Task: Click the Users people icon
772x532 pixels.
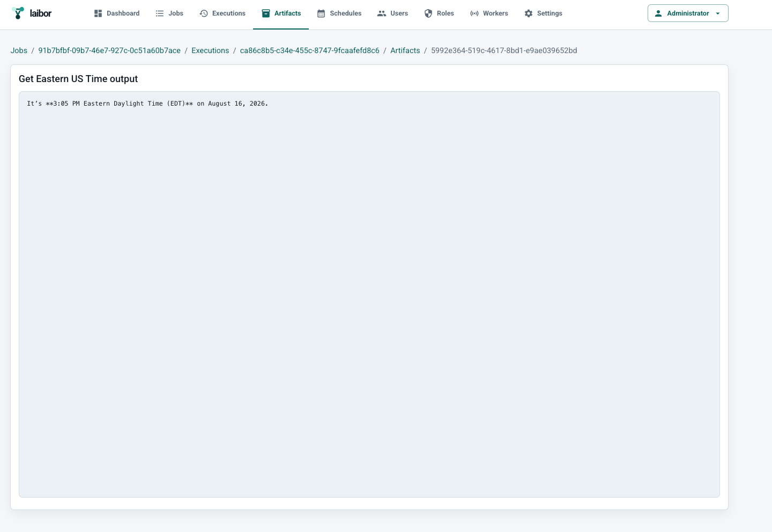Action: coord(382,13)
